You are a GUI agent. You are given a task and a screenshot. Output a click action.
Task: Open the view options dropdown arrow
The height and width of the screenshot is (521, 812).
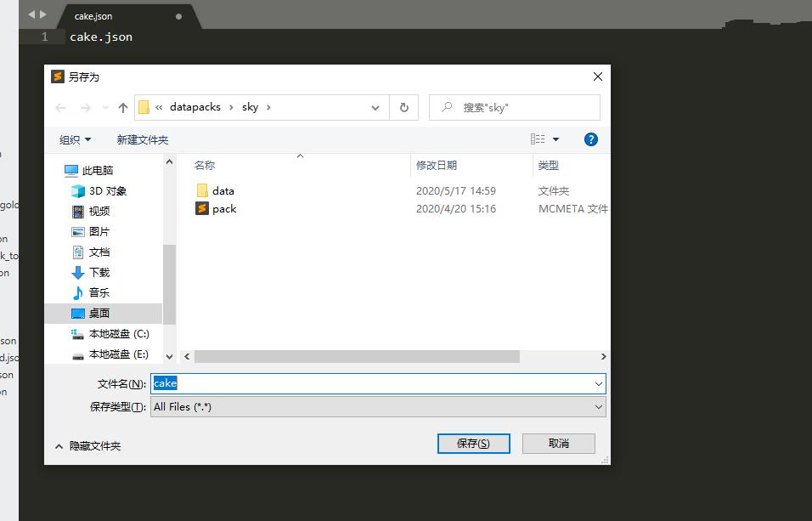[x=555, y=139]
